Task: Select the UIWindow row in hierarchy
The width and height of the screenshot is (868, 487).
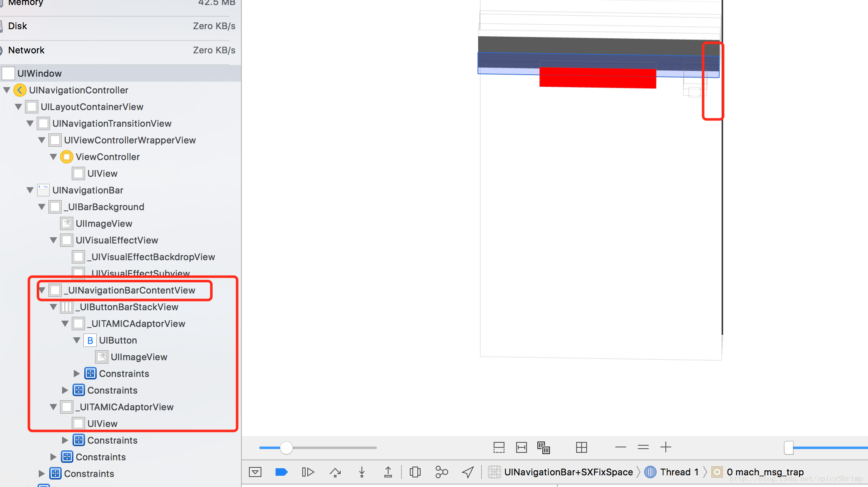Action: (x=40, y=73)
